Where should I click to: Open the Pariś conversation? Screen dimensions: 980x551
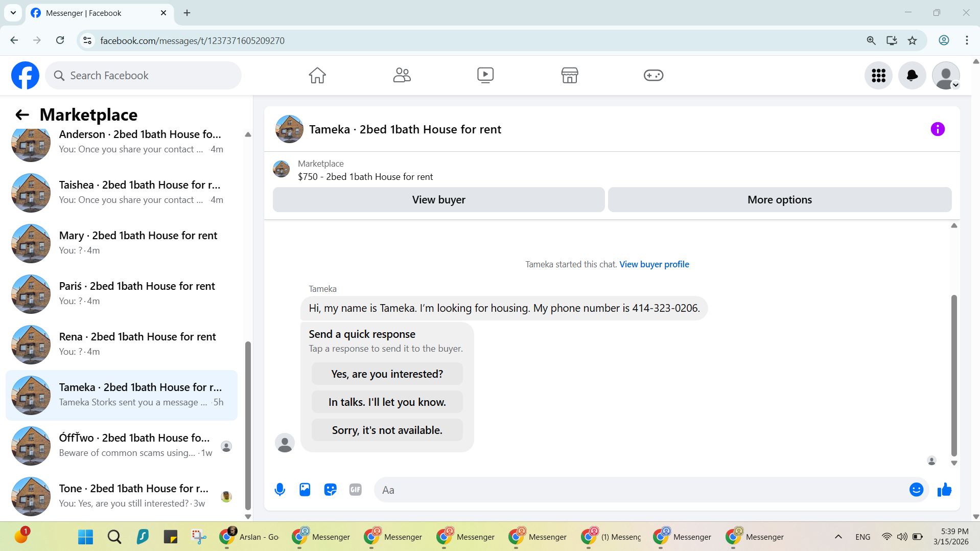[122, 294]
